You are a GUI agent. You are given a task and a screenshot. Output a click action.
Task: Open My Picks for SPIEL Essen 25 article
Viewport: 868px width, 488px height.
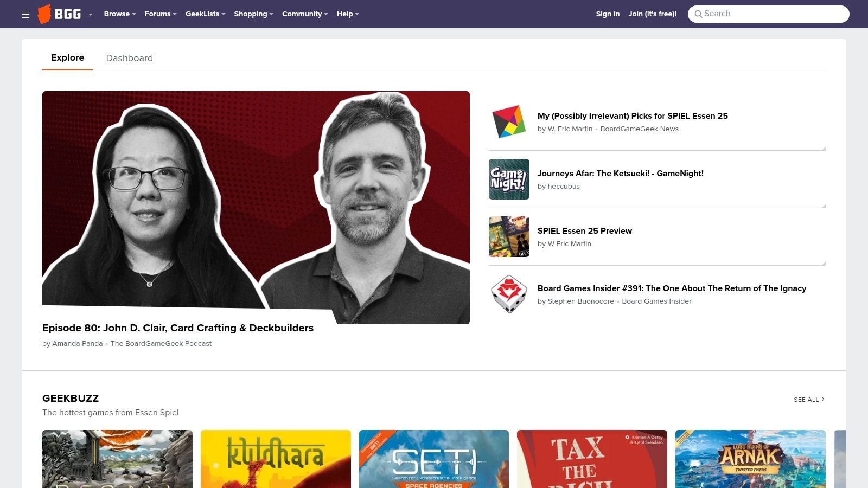[x=633, y=116]
